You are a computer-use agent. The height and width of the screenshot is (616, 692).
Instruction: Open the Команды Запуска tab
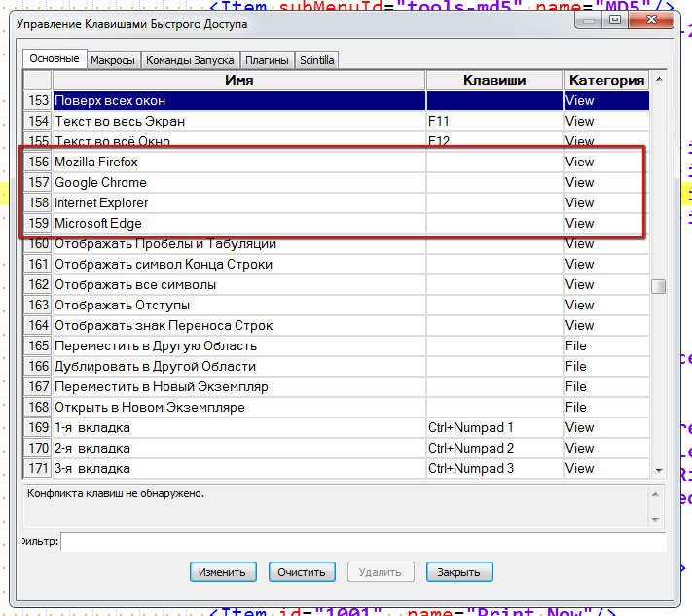[190, 60]
